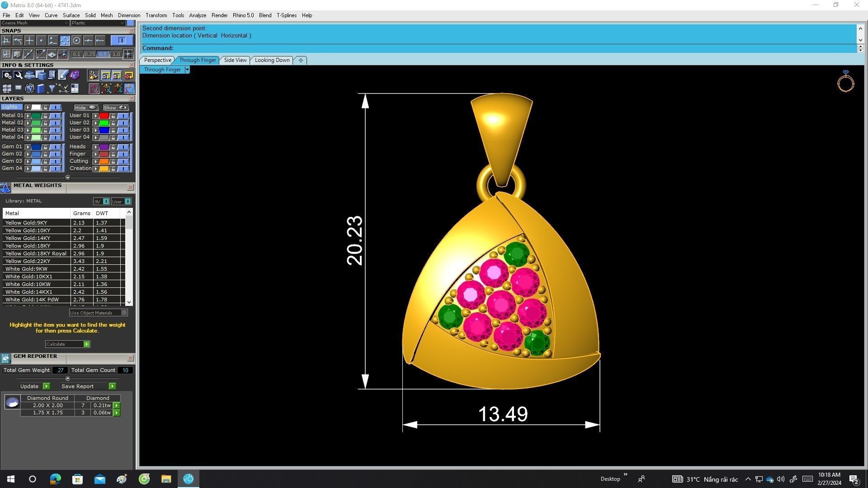Click the Update button in Gem Reporter
Image resolution: width=868 pixels, height=488 pixels.
(x=34, y=386)
